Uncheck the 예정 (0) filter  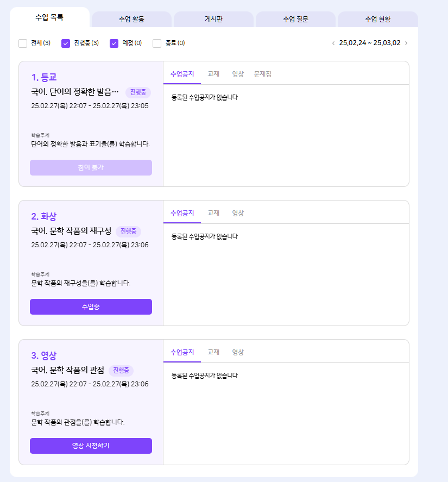tap(114, 43)
